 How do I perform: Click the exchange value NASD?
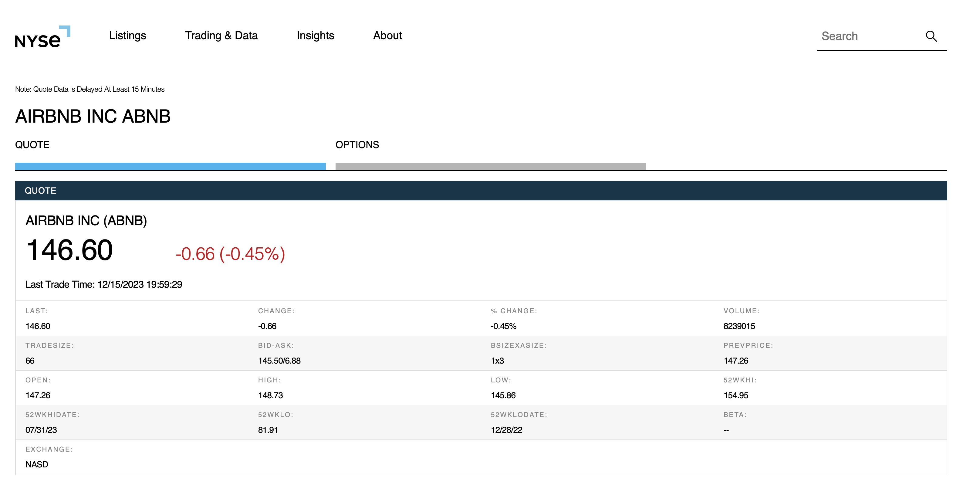click(36, 464)
